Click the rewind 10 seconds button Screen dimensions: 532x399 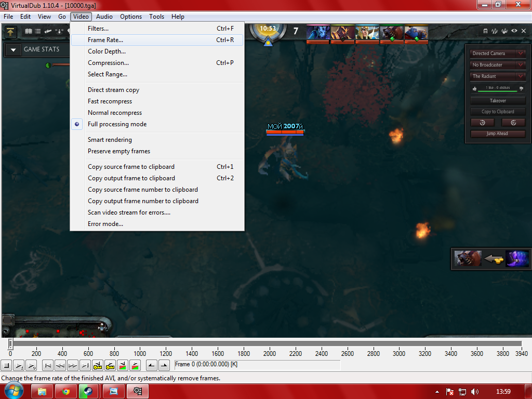[482, 123]
